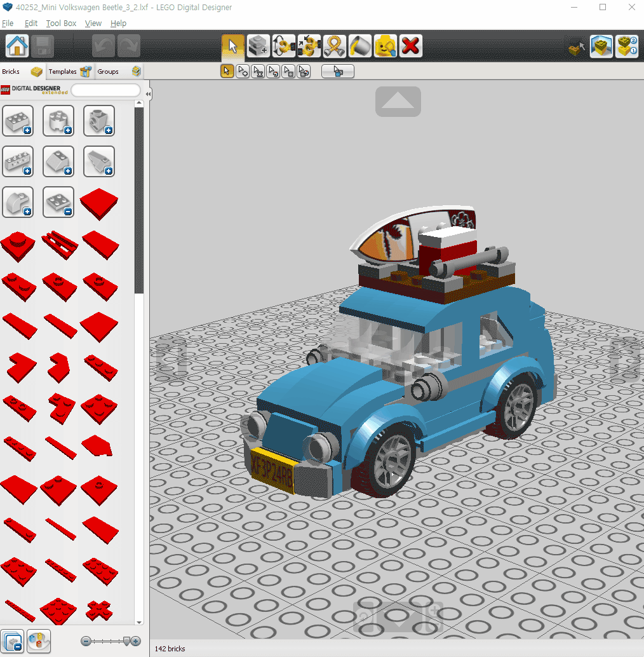
Task: Open the Tool Box menu
Action: coord(61,24)
